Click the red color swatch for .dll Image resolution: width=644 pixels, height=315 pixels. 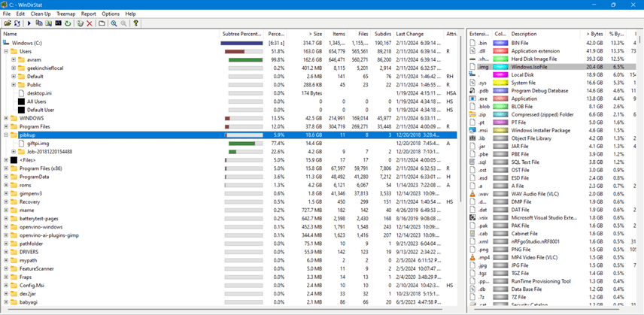500,51
